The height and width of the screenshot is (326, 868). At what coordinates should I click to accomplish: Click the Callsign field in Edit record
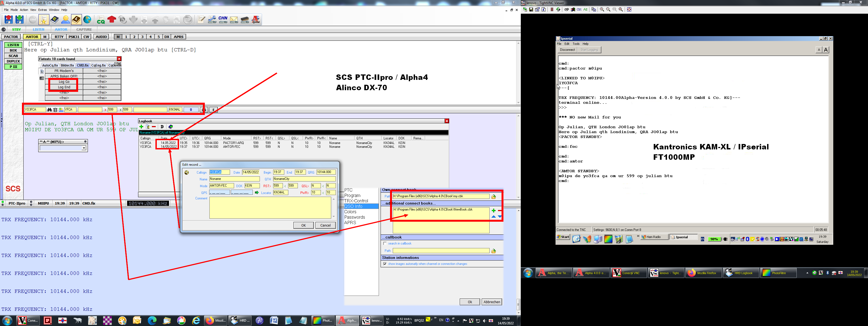click(219, 172)
